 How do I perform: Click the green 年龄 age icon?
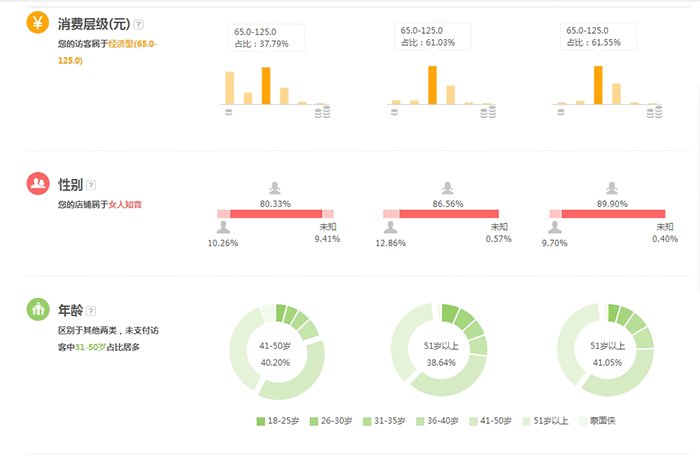click(x=37, y=310)
